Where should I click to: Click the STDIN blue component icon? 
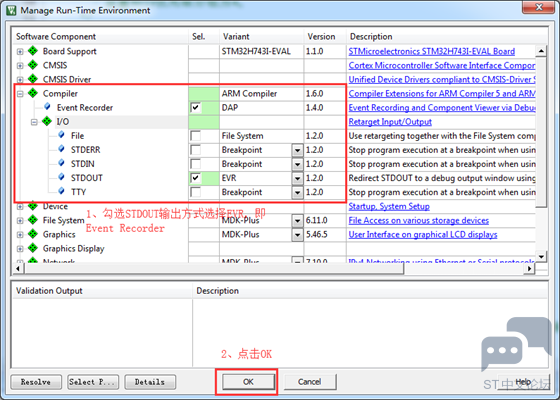(x=61, y=163)
